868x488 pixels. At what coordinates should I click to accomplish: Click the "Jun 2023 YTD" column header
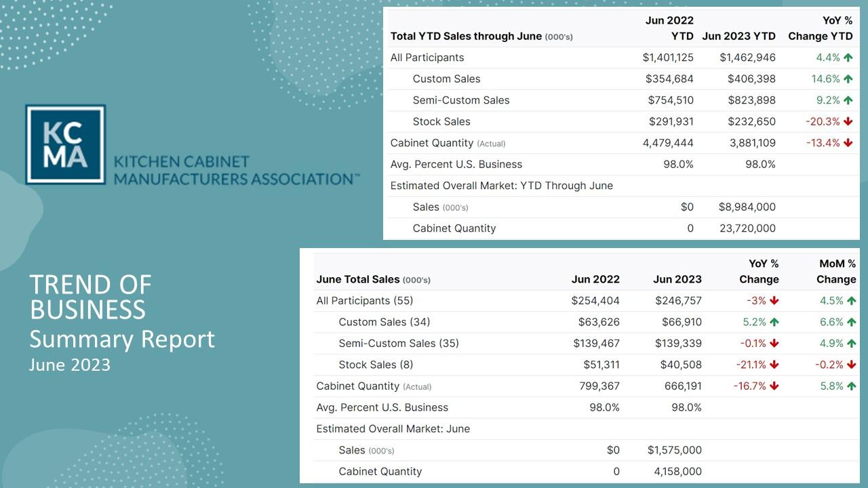point(738,37)
